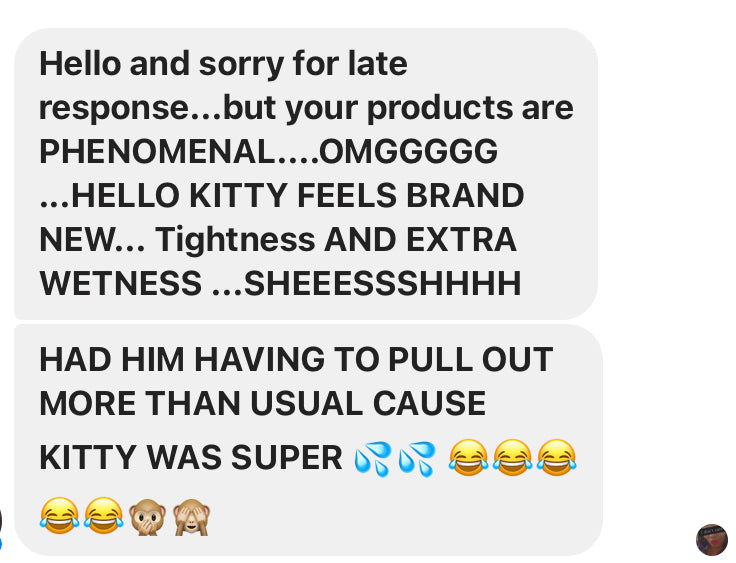Click the last laughing emoji on the KITTY WAS SUPER line
Screen dimensions: 736x563
point(557,458)
